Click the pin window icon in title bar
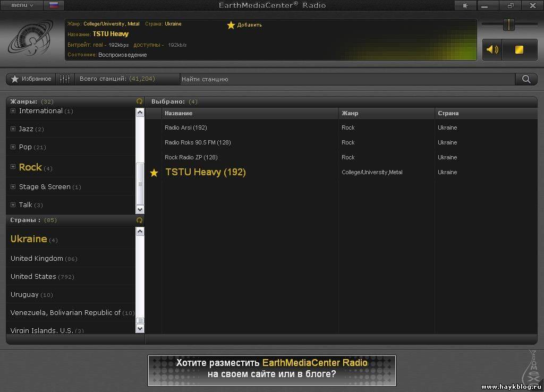This screenshot has height=392, width=544. pos(465,5)
